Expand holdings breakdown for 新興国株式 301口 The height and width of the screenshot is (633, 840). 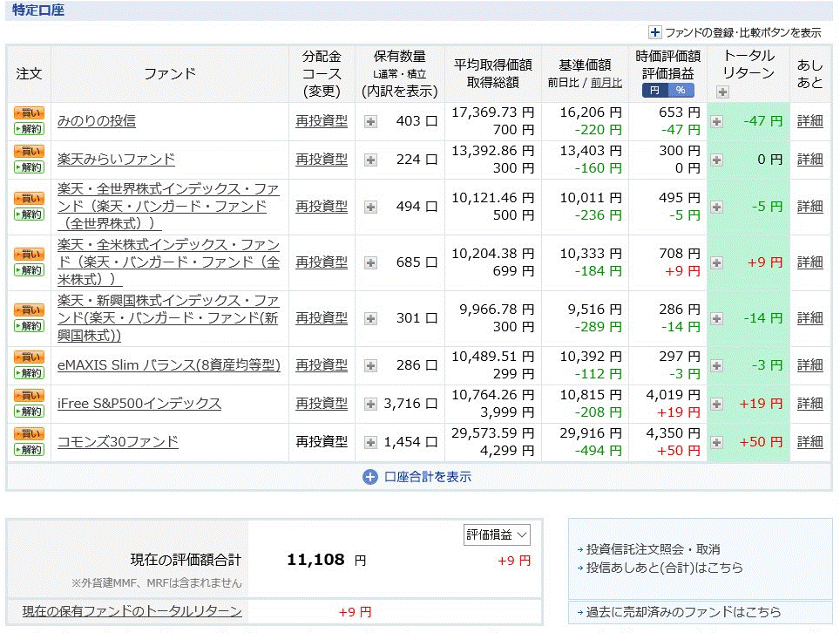[x=370, y=319]
